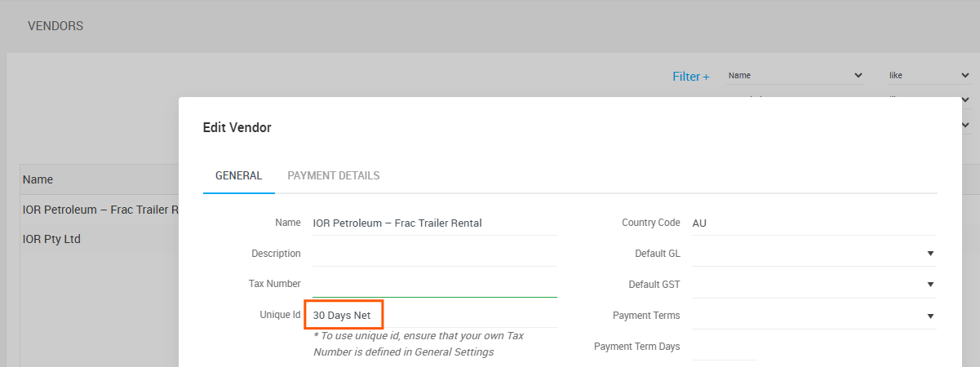This screenshot has width=980, height=367.
Task: Expand the Payment Terms dropdown
Action: click(x=814, y=316)
